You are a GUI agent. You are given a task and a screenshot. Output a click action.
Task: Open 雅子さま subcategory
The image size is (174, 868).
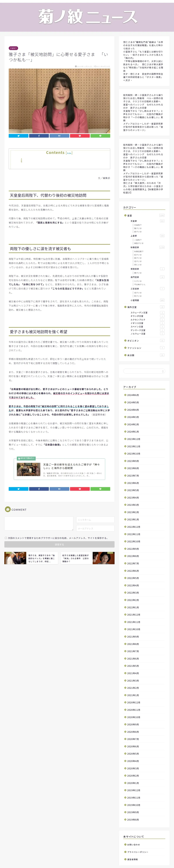(x=138, y=228)
